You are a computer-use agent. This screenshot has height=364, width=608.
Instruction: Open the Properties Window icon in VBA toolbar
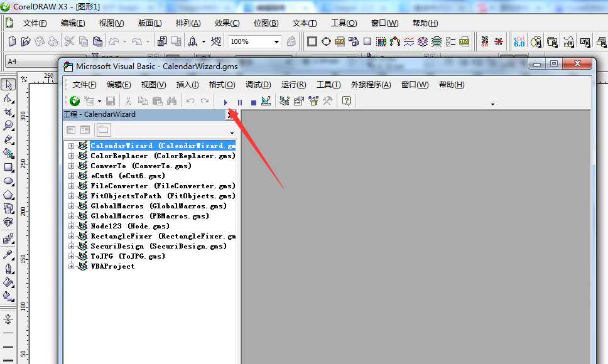(x=298, y=101)
